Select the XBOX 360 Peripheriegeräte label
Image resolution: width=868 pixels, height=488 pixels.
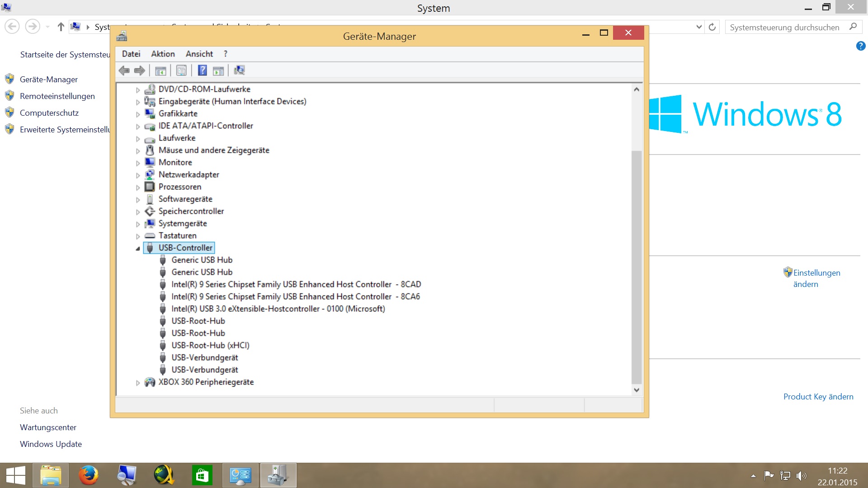pos(206,382)
